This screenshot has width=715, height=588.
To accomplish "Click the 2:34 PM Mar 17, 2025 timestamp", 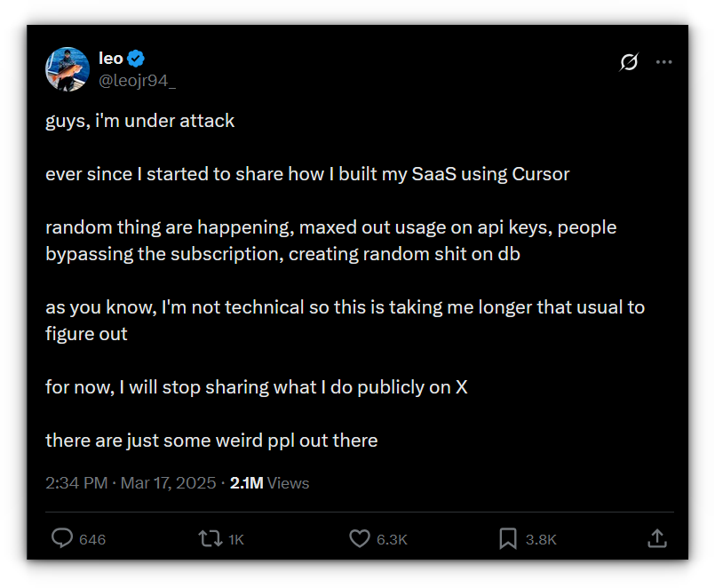I will pos(131,483).
